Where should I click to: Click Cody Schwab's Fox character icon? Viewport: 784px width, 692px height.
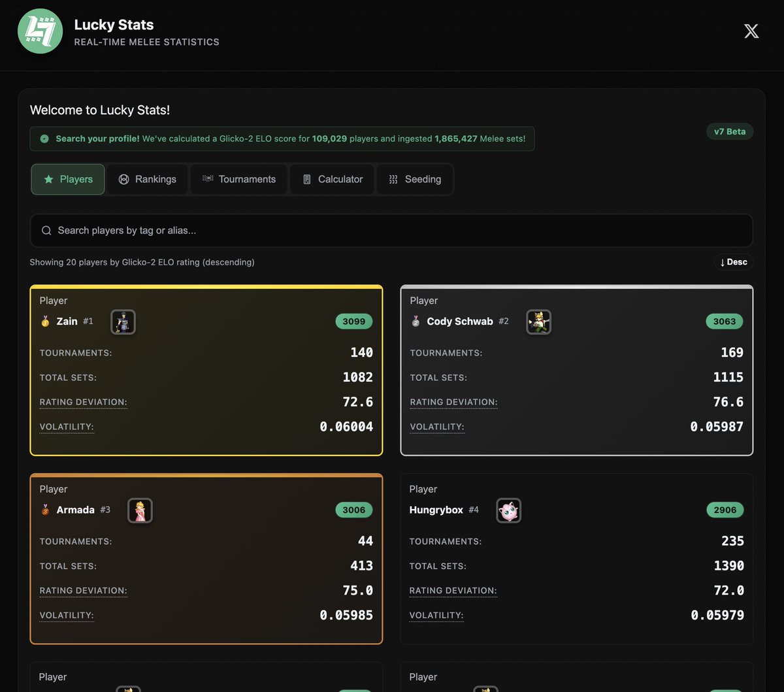[x=539, y=321]
